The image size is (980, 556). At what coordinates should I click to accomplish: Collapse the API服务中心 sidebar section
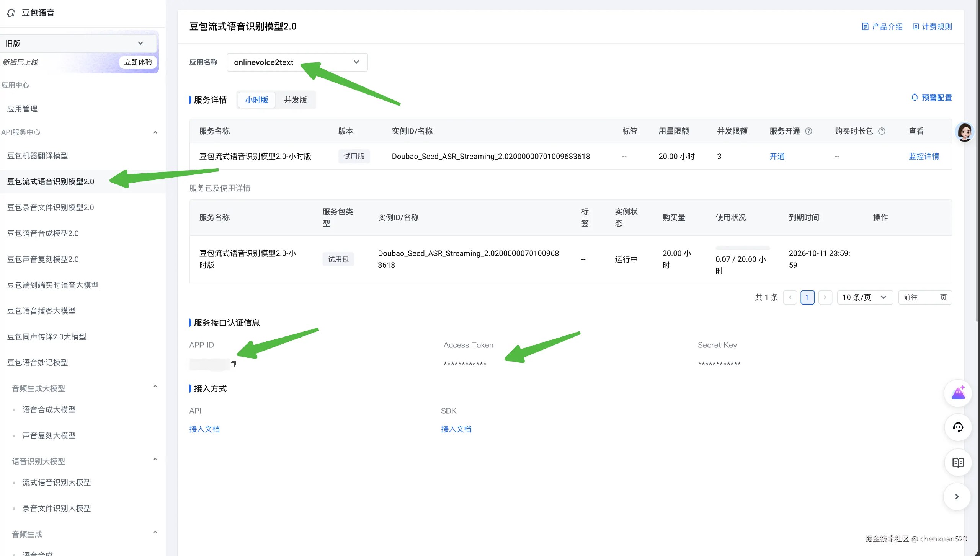(x=155, y=132)
